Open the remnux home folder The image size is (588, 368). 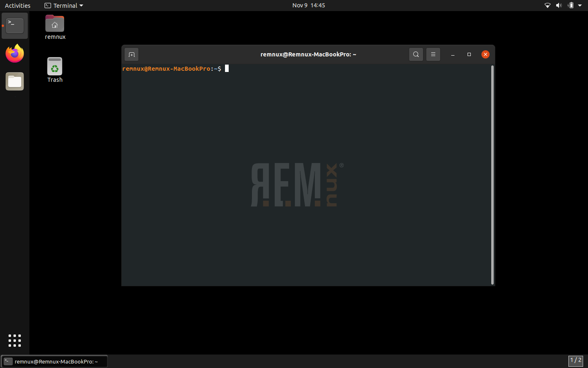point(55,23)
